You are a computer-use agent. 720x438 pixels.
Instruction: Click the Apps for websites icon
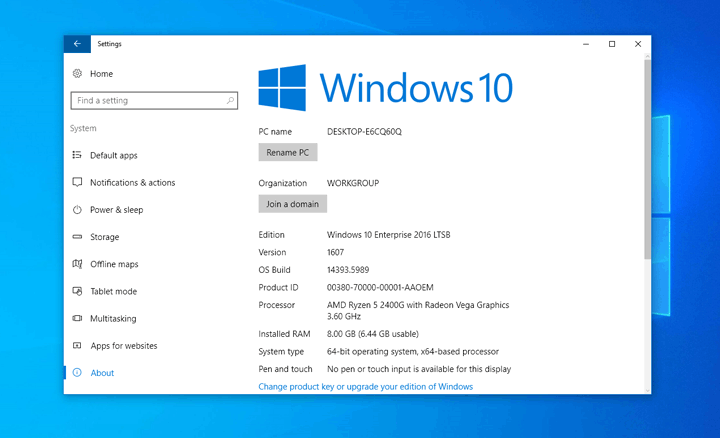77,345
